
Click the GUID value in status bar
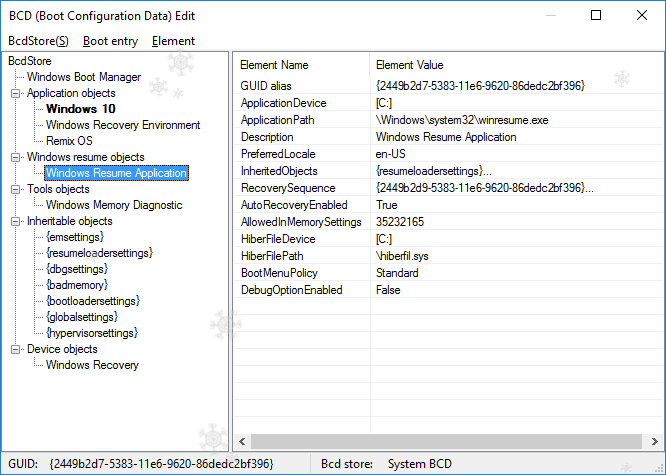[161, 464]
